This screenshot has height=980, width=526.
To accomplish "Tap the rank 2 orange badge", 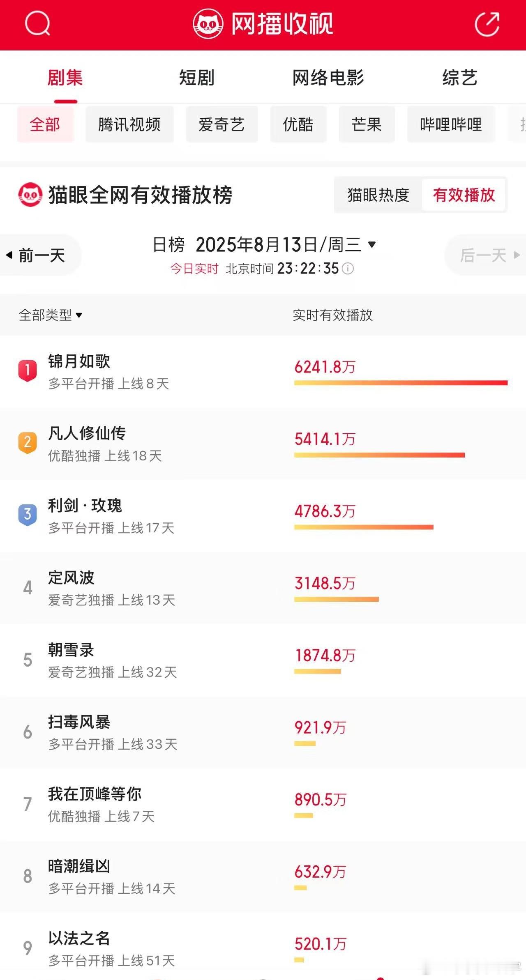I will 28,442.
